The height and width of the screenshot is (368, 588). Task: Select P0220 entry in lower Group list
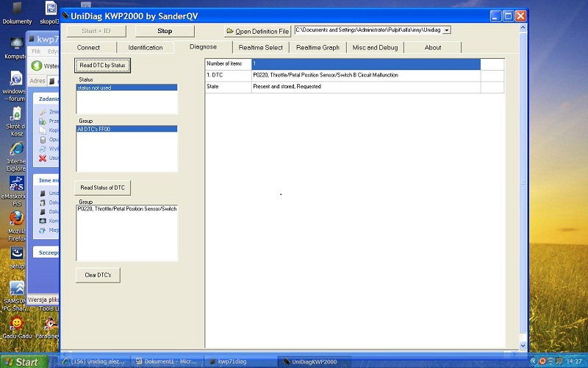(x=126, y=209)
